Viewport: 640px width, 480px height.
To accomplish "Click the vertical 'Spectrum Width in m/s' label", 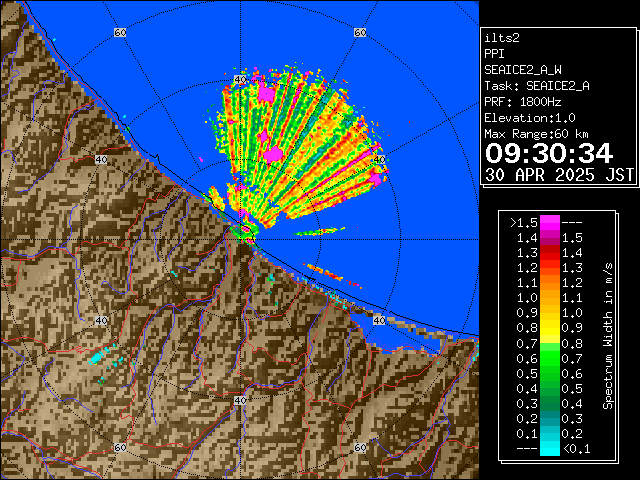I will pyautogui.click(x=608, y=336).
